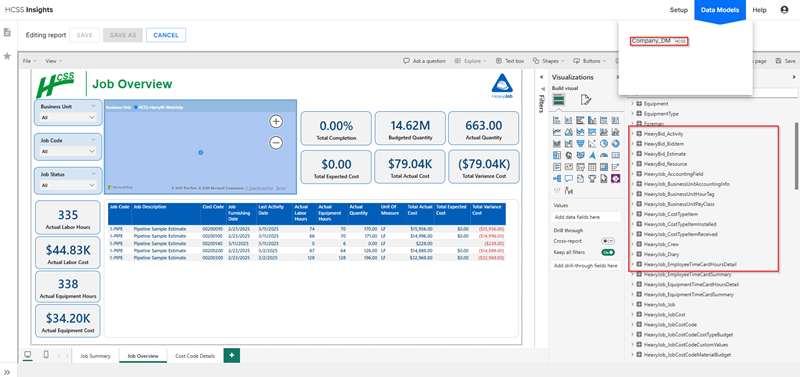Image resolution: width=800 pixels, height=377 pixels.
Task: Collapse the Filters pane arrow
Action: click(541, 77)
